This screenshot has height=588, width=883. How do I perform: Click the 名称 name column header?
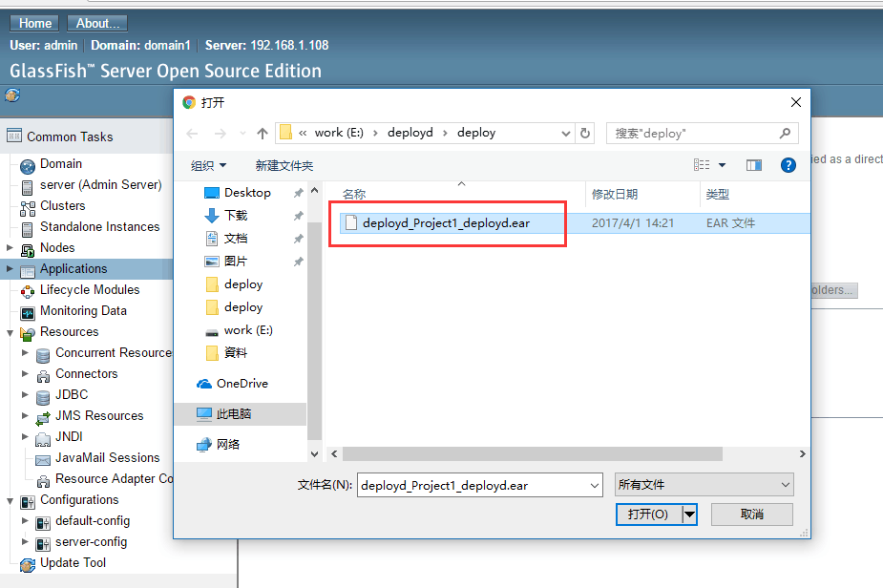354,195
